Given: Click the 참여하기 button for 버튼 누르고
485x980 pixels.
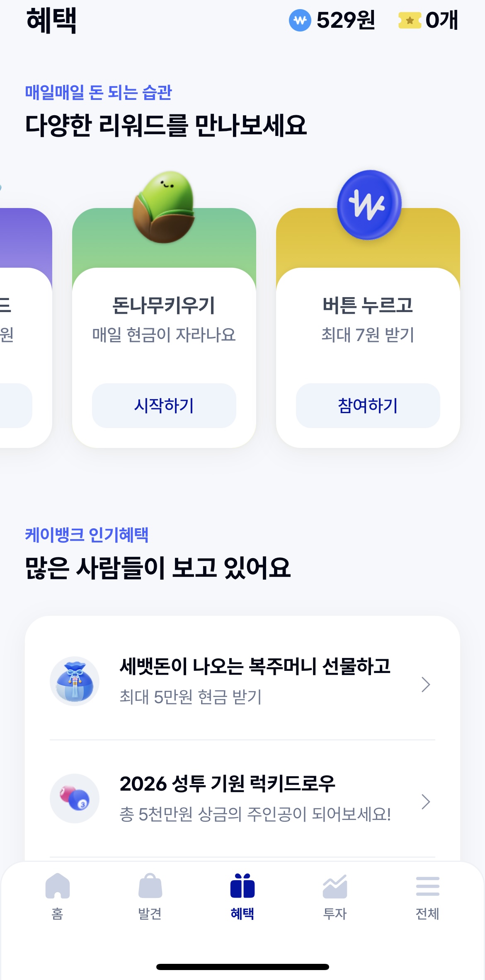Looking at the screenshot, I should point(368,406).
